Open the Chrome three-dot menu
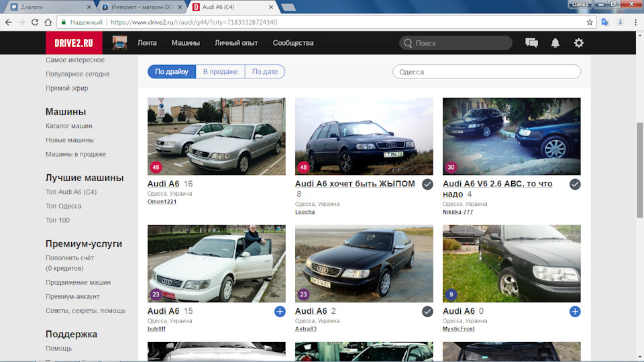Screen dimensions: 644x362 [x=635, y=22]
